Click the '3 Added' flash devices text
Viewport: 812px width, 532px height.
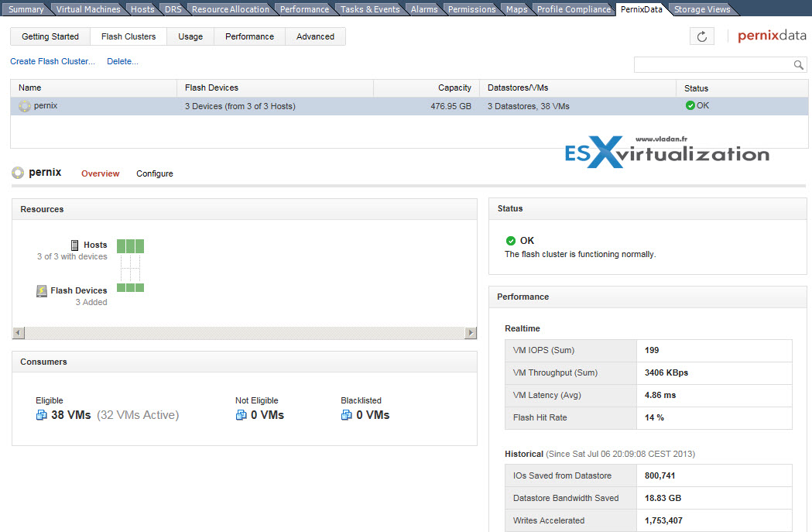91,302
